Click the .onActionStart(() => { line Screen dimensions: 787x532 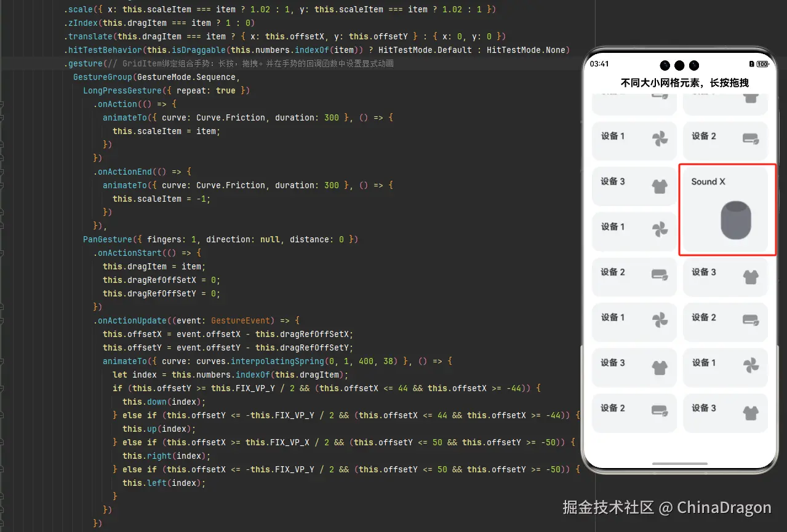coord(147,253)
